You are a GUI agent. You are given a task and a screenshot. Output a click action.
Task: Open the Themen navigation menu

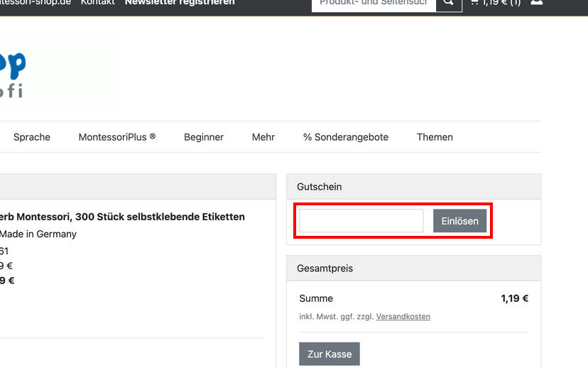[x=435, y=137]
